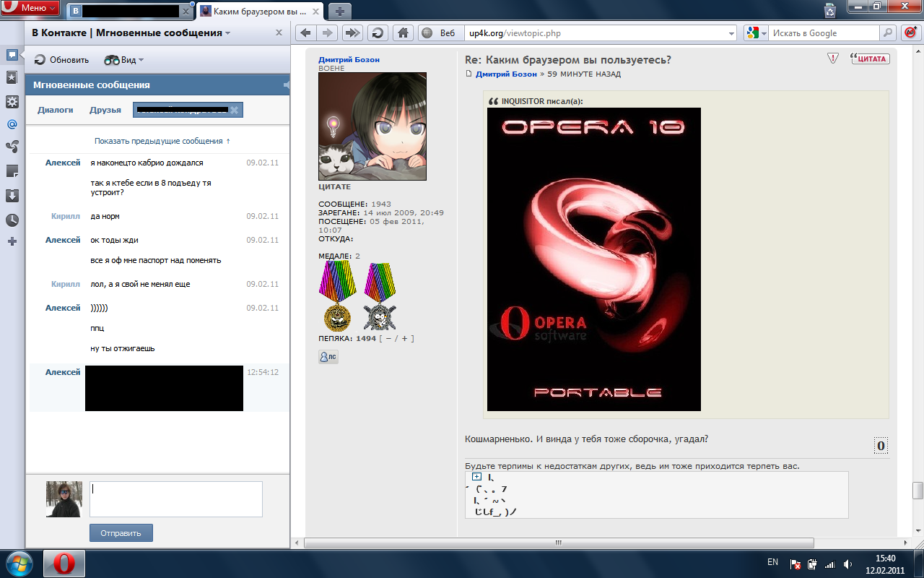Click volume icon in system tray

click(x=847, y=564)
